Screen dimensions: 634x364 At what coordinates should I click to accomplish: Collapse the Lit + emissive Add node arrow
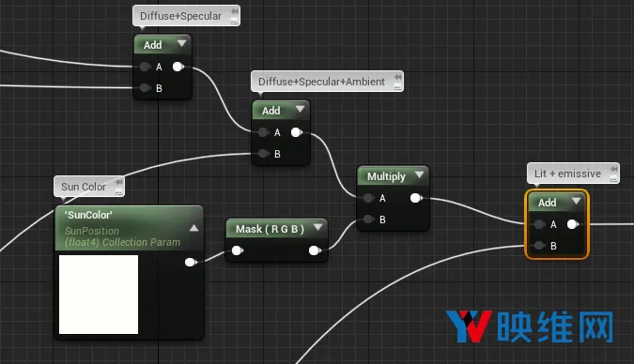[576, 201]
